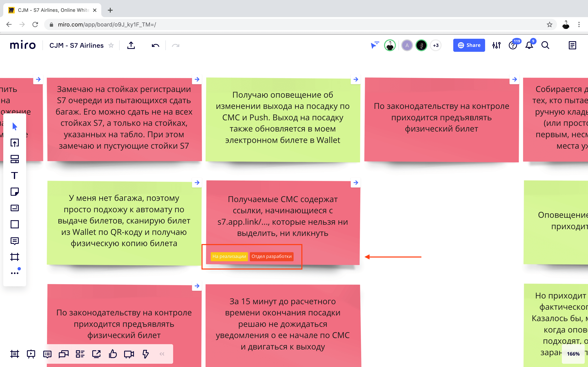The width and height of the screenshot is (588, 367).
Task: Select the Comment tool
Action: click(14, 241)
